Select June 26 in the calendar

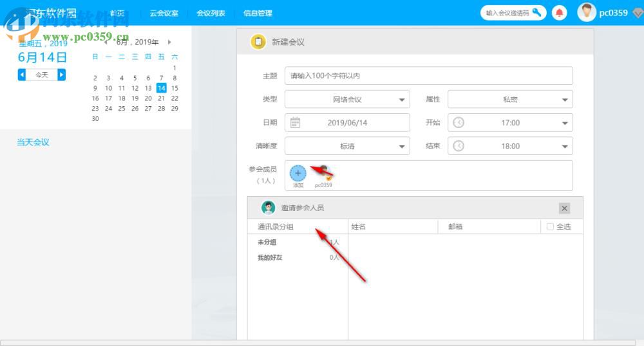(x=135, y=108)
